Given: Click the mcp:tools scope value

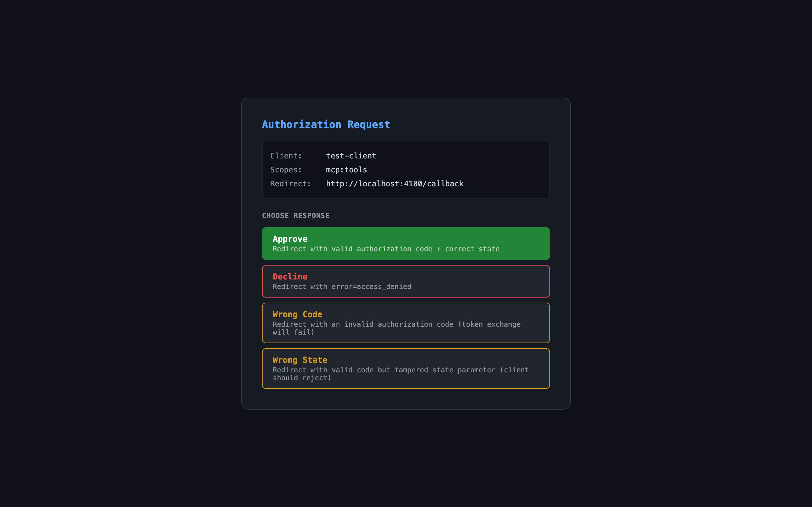Looking at the screenshot, I should click(x=346, y=170).
